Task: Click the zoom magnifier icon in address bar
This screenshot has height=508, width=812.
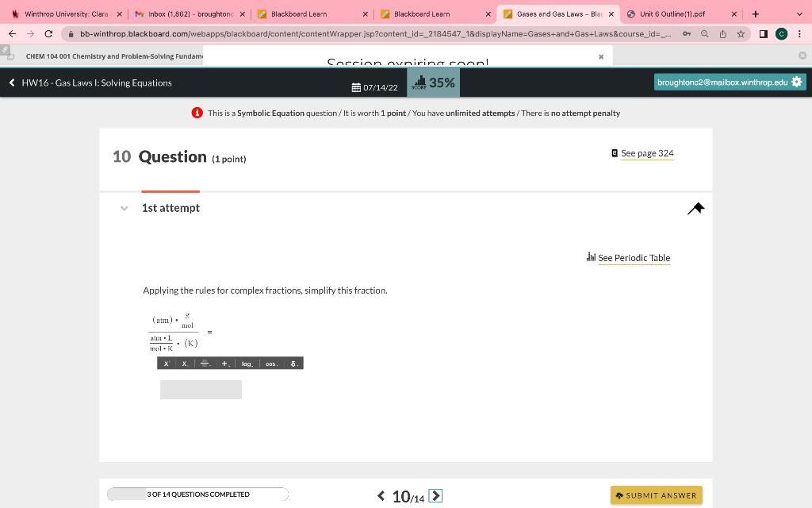Action: 704,33
